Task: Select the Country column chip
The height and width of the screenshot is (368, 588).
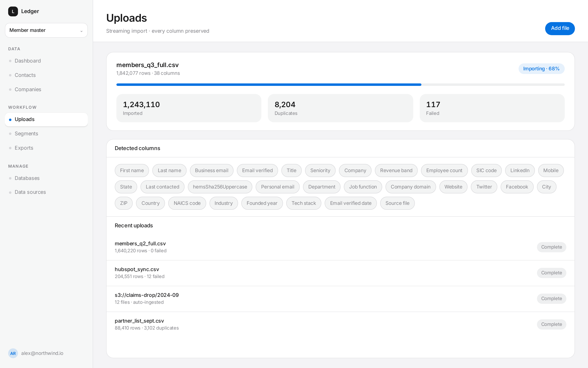Action: [x=150, y=203]
